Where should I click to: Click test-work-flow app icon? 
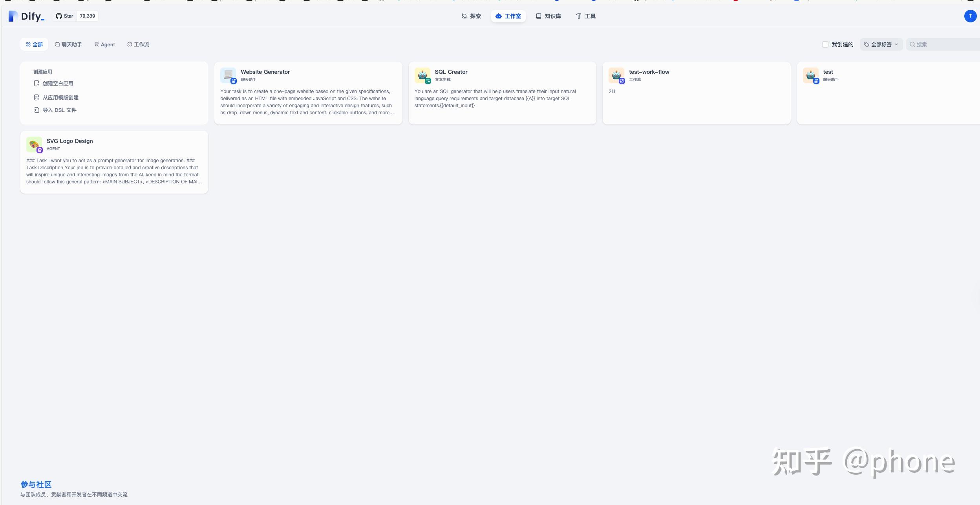click(616, 75)
